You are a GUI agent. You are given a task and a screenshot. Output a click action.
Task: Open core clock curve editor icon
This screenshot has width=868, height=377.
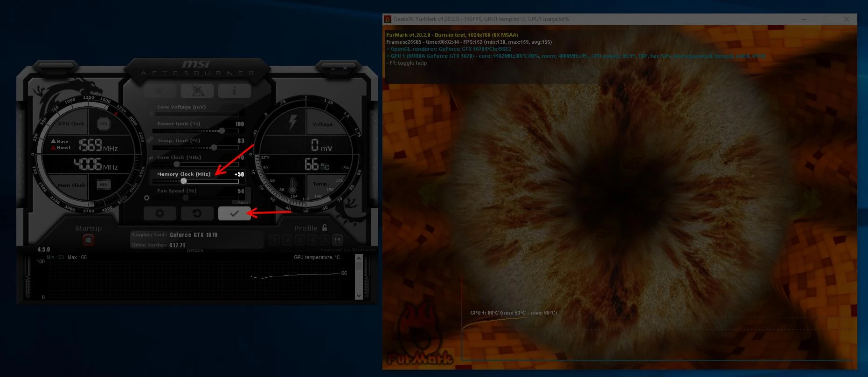click(x=150, y=158)
